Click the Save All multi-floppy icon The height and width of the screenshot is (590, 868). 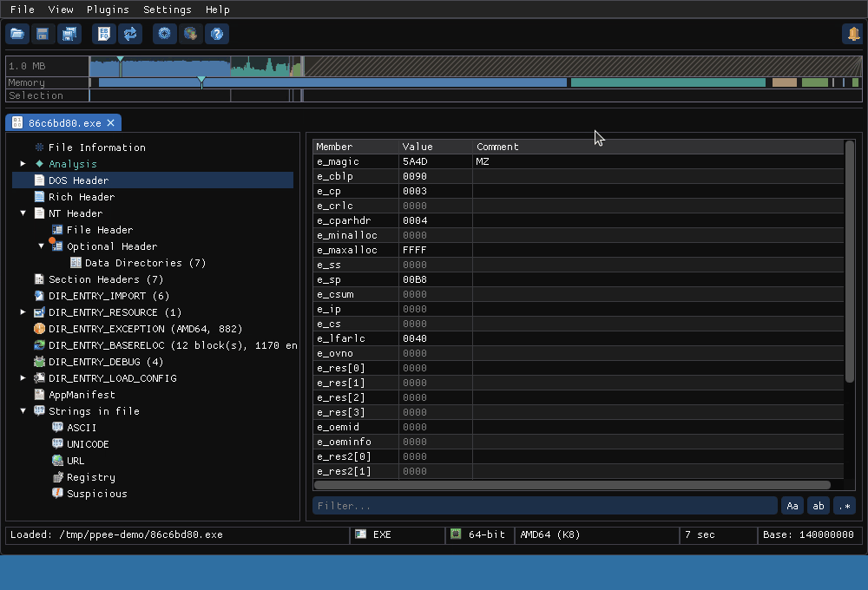(x=69, y=34)
